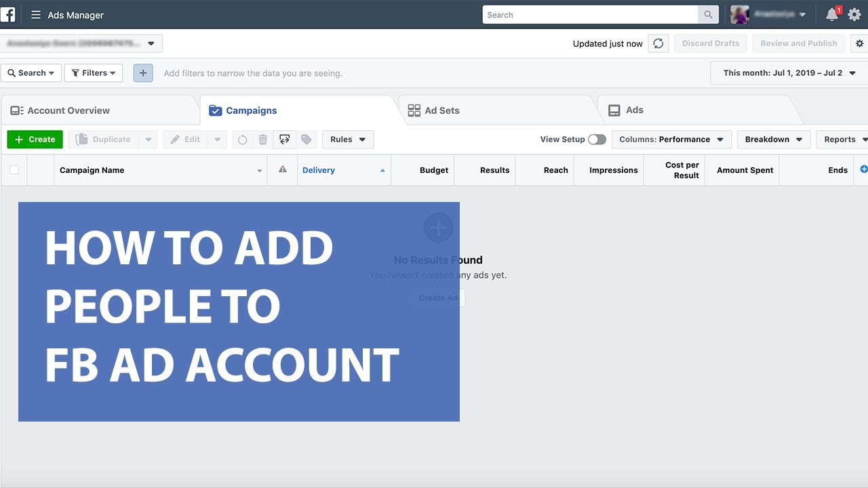Click the green Create button
This screenshot has height=488, width=868.
(35, 140)
